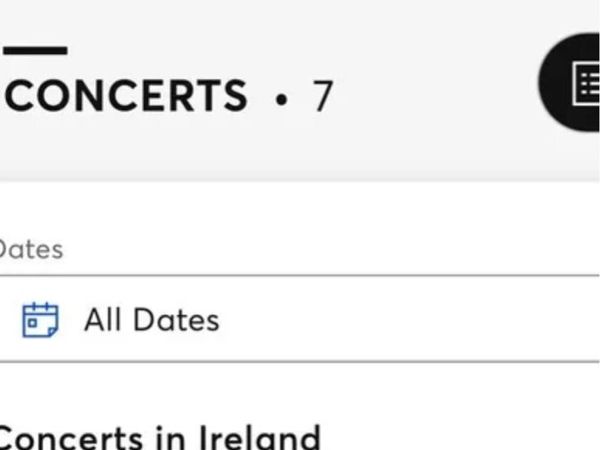This screenshot has width=600, height=450.
Task: Open the Concerts in Ireland section
Action: 160,437
